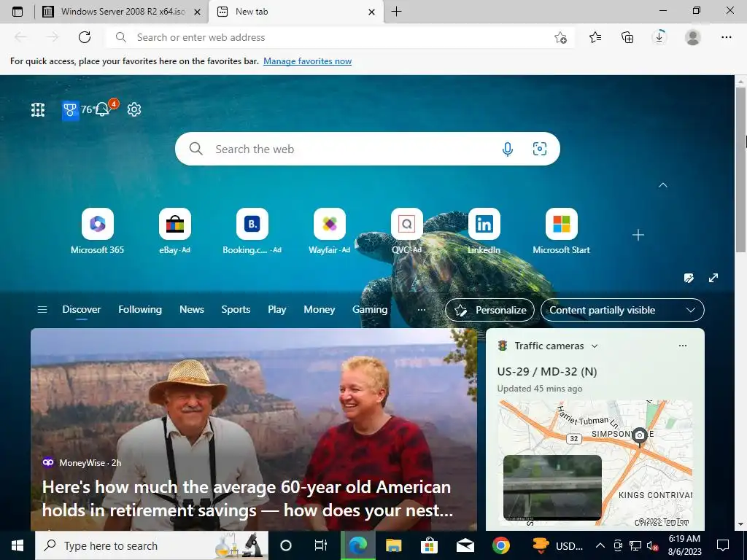747x560 pixels.
Task: Click the Personalize button
Action: 489,310
